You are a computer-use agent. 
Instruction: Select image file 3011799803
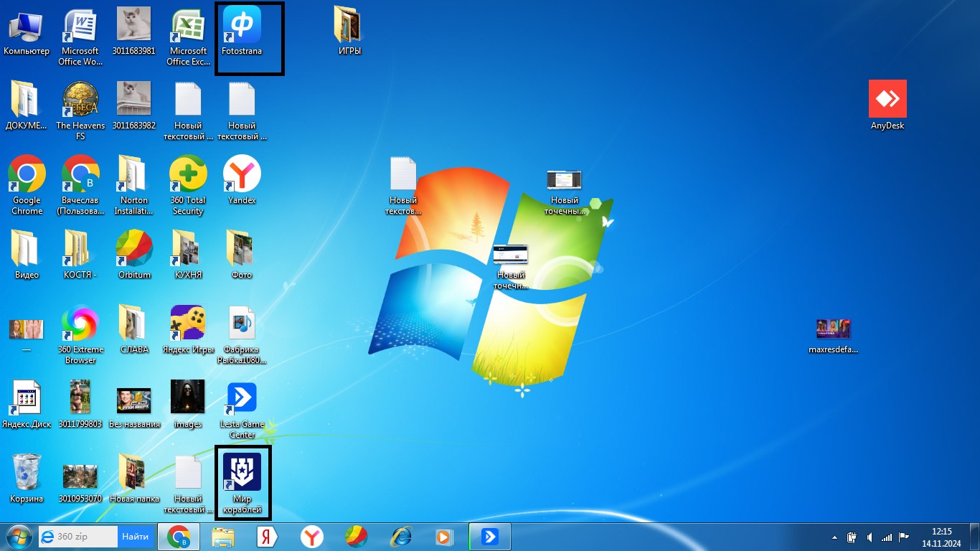(80, 405)
